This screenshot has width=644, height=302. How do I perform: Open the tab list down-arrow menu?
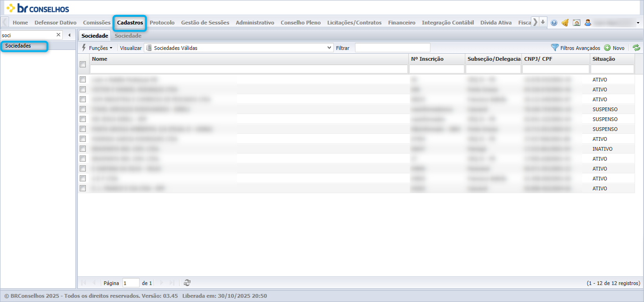pos(543,22)
